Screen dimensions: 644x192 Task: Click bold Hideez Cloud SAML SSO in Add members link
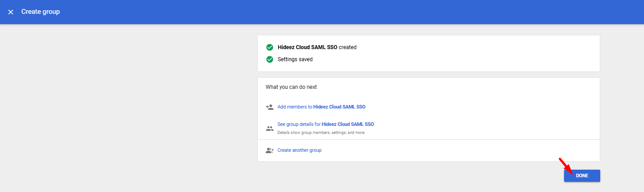click(339, 107)
